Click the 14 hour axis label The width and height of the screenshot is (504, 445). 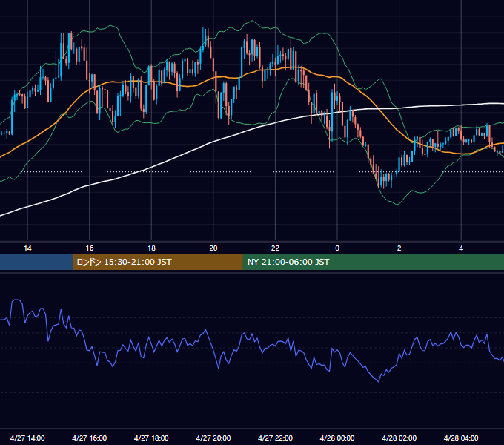click(x=27, y=248)
